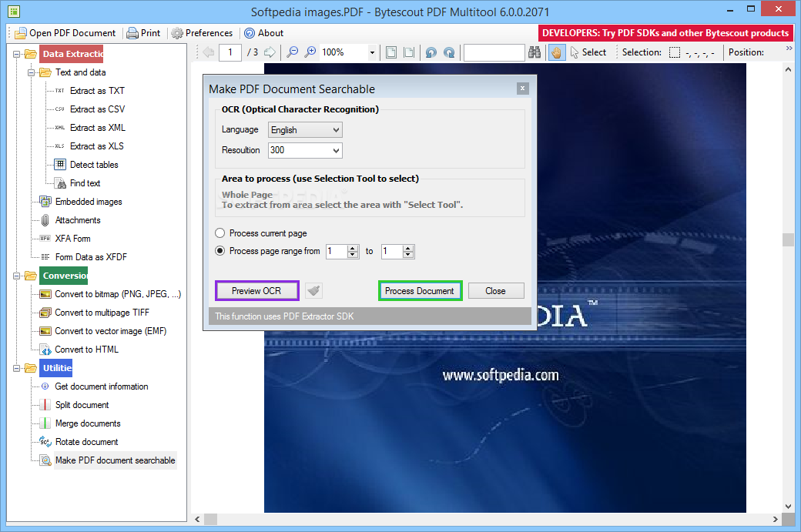Click the vertical scrollbar thumb
Viewport: 801px width, 532px height.
[788, 239]
